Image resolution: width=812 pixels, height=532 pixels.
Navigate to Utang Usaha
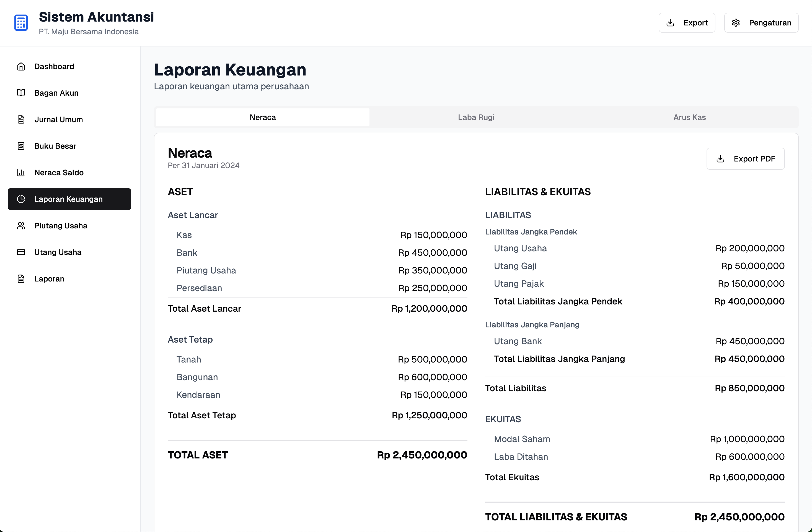pos(69,252)
